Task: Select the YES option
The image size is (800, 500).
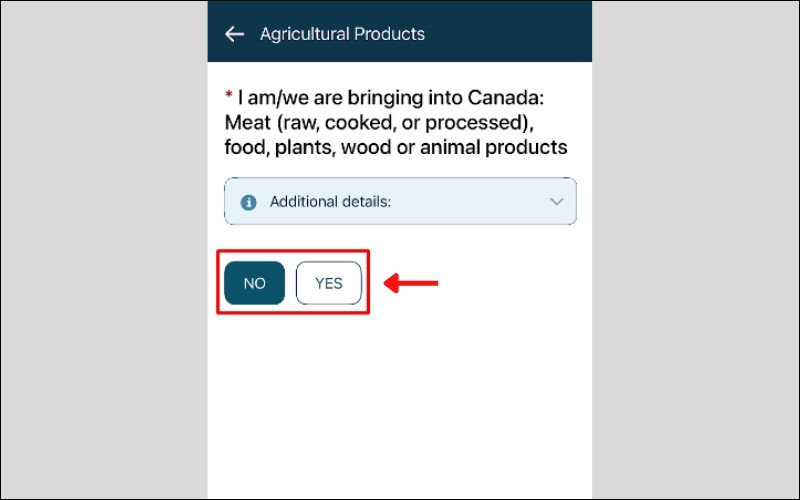Action: (329, 283)
